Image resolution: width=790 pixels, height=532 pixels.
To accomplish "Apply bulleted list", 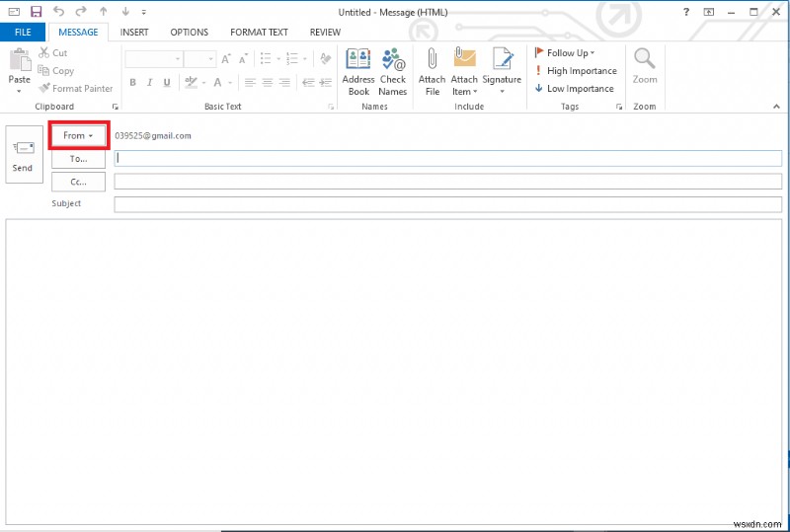I will click(266, 59).
